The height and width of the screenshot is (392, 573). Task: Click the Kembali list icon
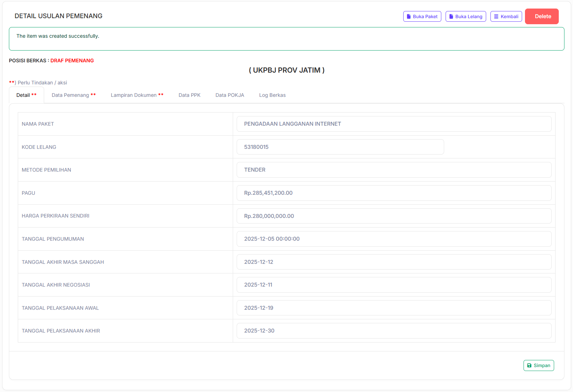[496, 17]
